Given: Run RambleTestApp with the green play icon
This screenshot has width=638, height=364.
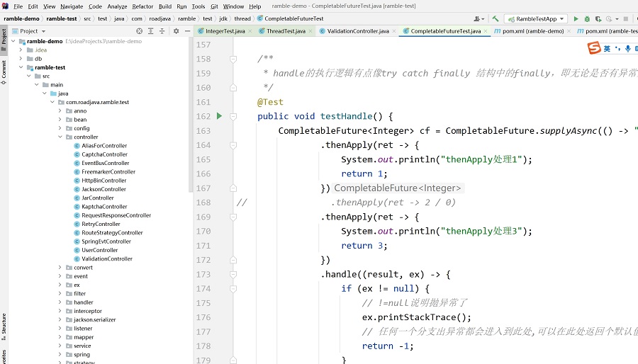Looking at the screenshot, I should [576, 18].
